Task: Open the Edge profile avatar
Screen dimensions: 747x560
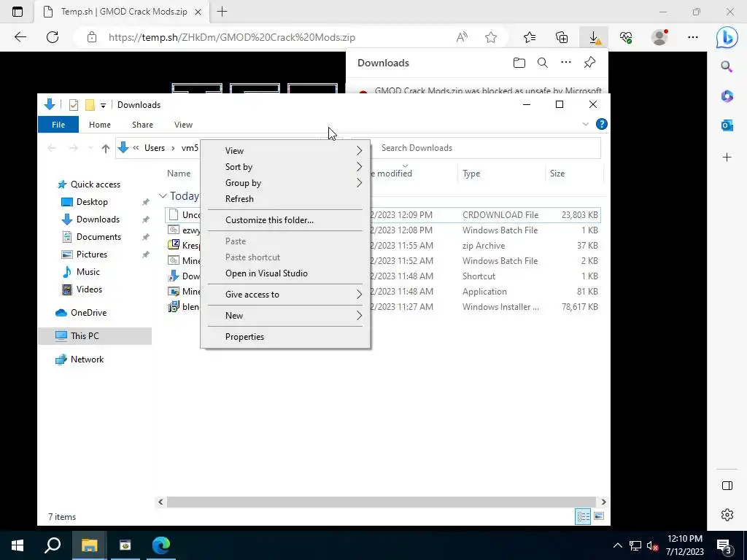Action: pyautogui.click(x=659, y=37)
